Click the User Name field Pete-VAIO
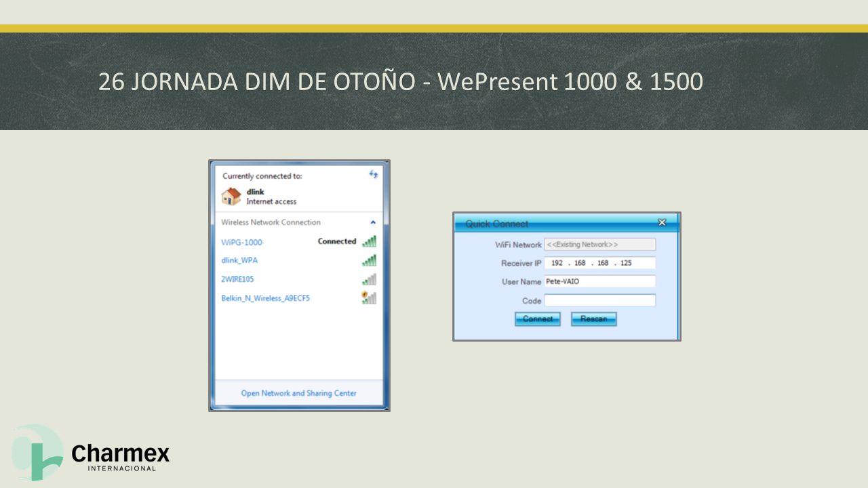Viewport: 868px width, 488px height. [600, 281]
